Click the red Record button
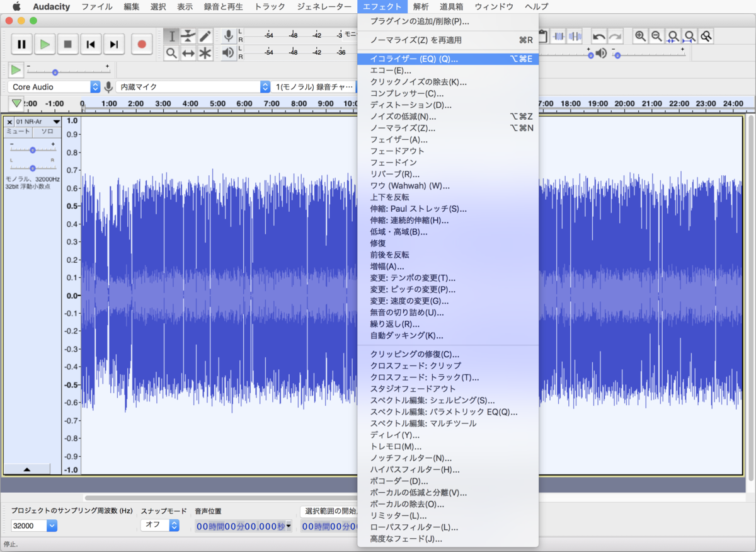This screenshot has width=756, height=552. coord(142,44)
